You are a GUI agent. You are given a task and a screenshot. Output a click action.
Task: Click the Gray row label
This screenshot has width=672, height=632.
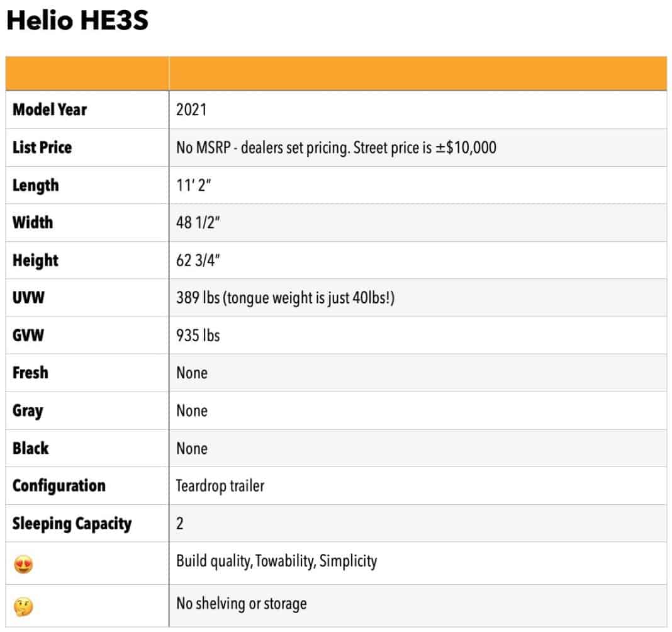28,411
